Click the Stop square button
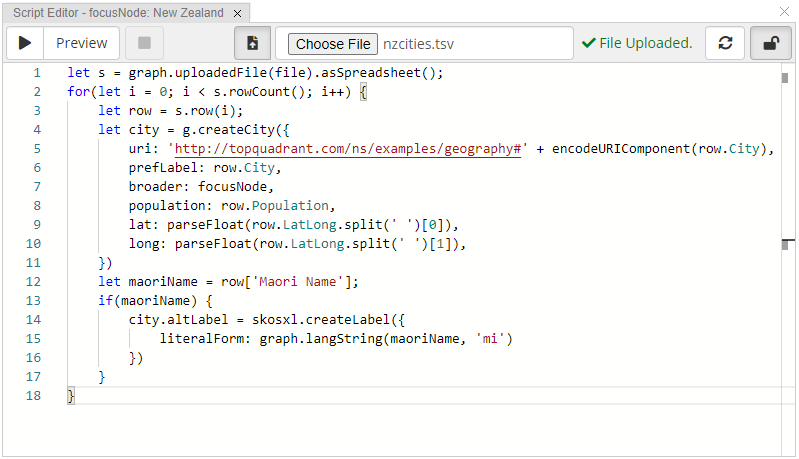Viewport: 799px width, 459px height. [145, 43]
